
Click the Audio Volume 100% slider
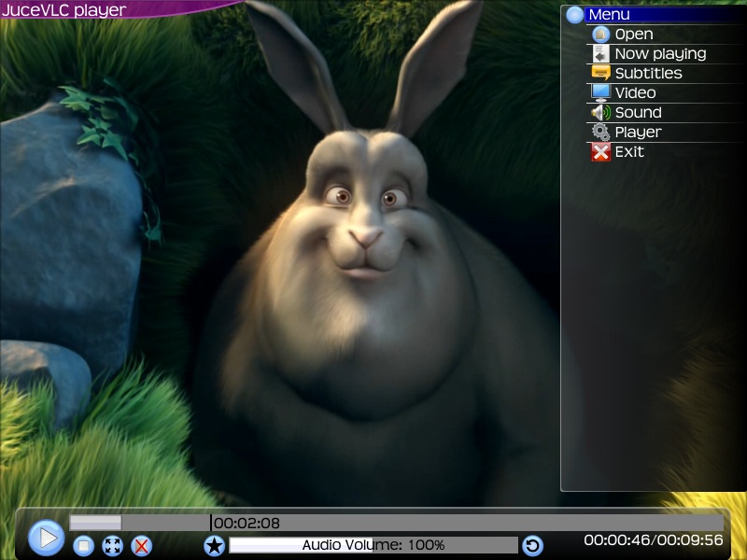pos(373,545)
